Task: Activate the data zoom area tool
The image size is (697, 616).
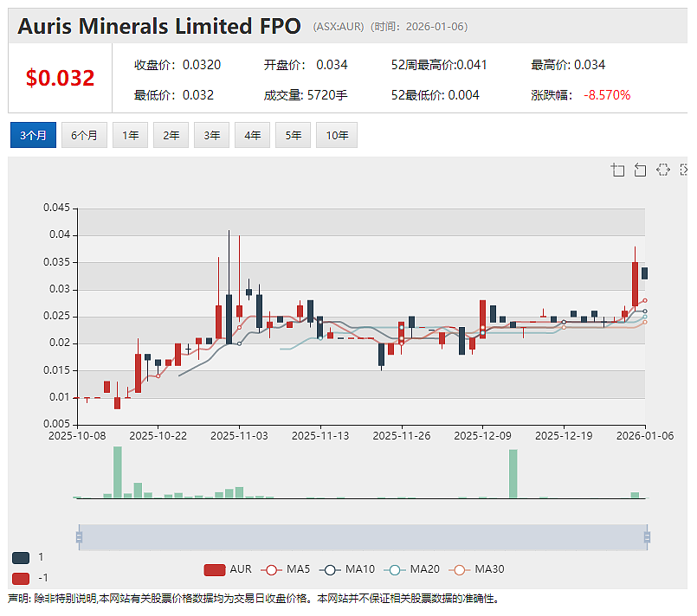Action: click(x=618, y=170)
